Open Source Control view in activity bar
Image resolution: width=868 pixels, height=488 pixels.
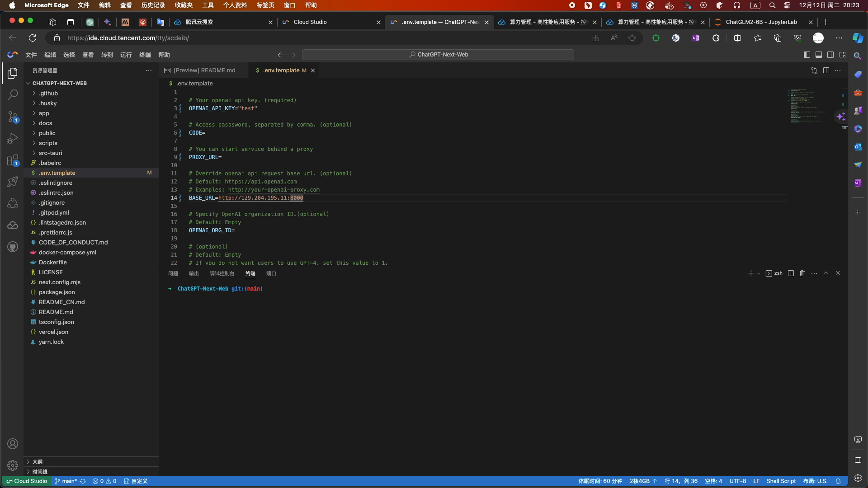point(13,117)
